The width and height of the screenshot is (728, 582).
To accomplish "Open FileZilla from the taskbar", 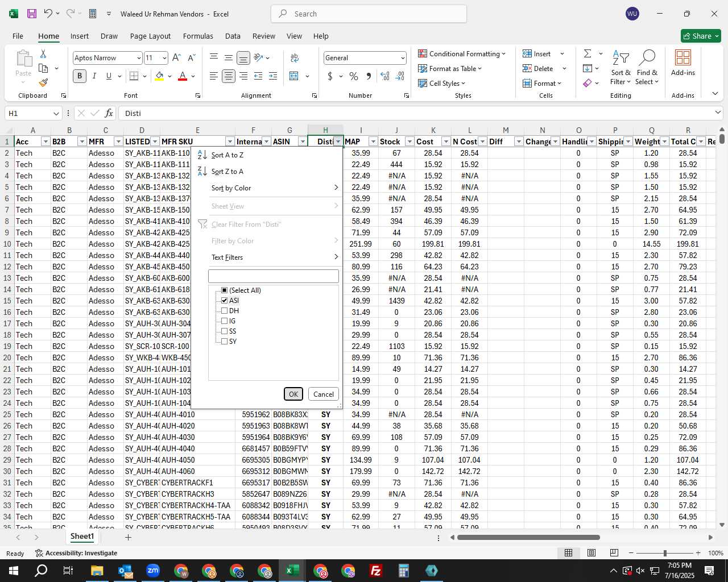I will pos(376,571).
